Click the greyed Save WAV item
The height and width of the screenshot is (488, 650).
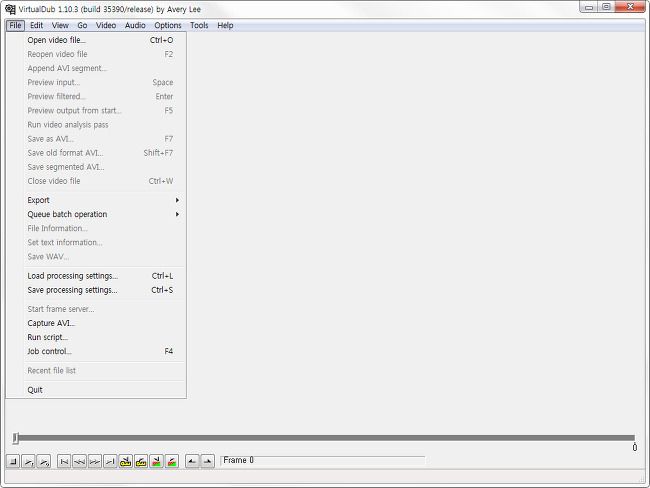96,257
